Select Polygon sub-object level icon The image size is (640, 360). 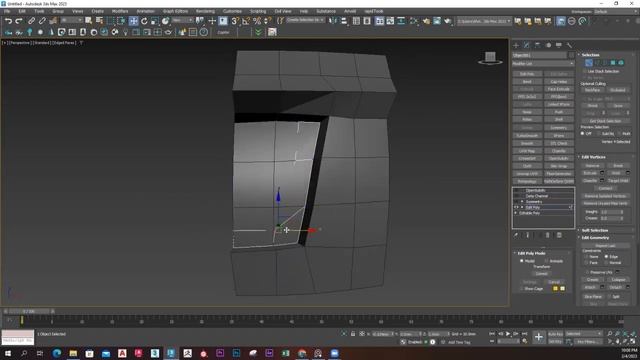pyautogui.click(x=613, y=63)
